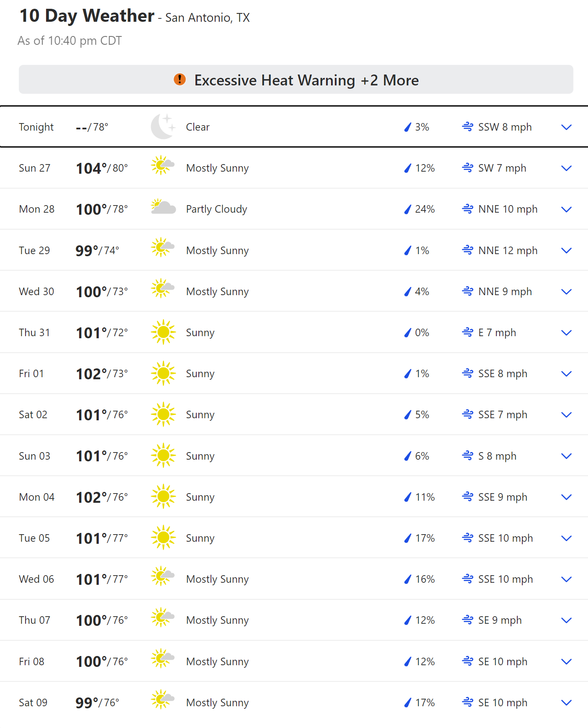Viewport: 588px width, 728px height.
Task: Expand the Thu 07 forecast chevron
Action: [x=566, y=620]
